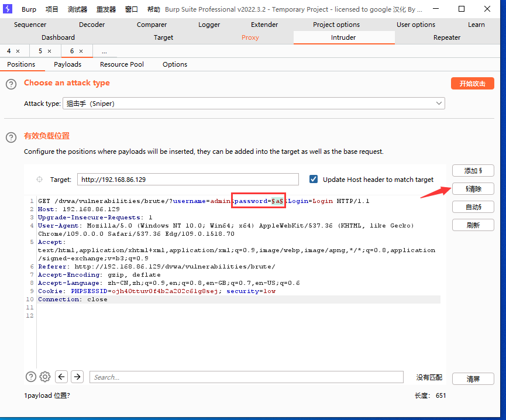Go to previous search match arrow
The height and width of the screenshot is (420, 506).
[61, 377]
